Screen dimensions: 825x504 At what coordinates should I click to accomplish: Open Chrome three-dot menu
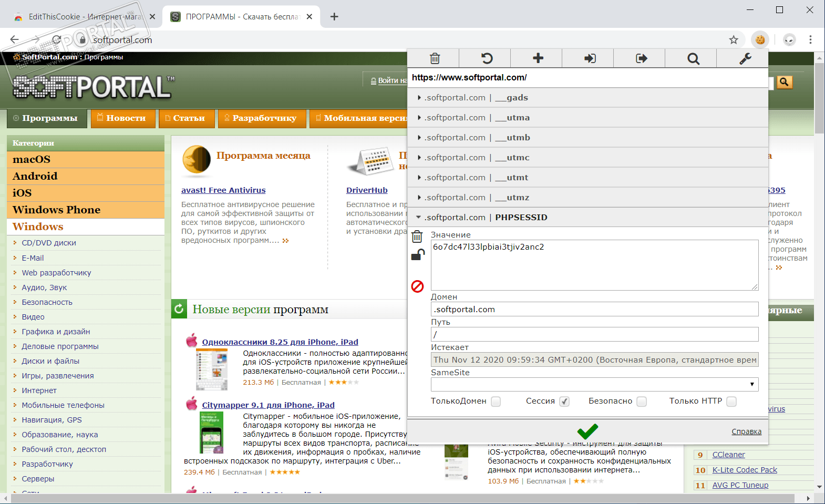click(x=810, y=39)
